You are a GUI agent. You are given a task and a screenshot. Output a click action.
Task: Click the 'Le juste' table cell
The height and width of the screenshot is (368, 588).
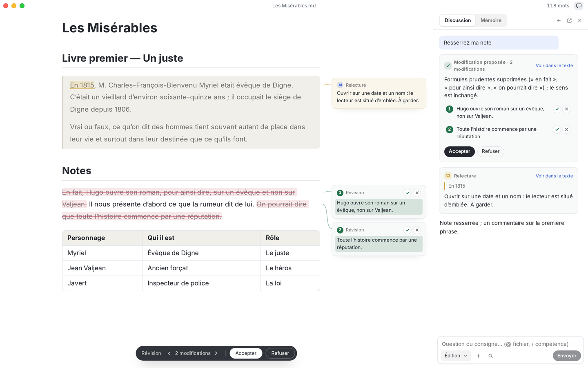[x=290, y=253]
